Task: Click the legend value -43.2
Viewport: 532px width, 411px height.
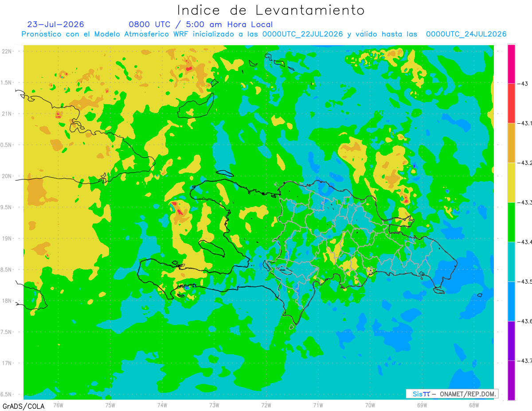Action: click(x=524, y=163)
